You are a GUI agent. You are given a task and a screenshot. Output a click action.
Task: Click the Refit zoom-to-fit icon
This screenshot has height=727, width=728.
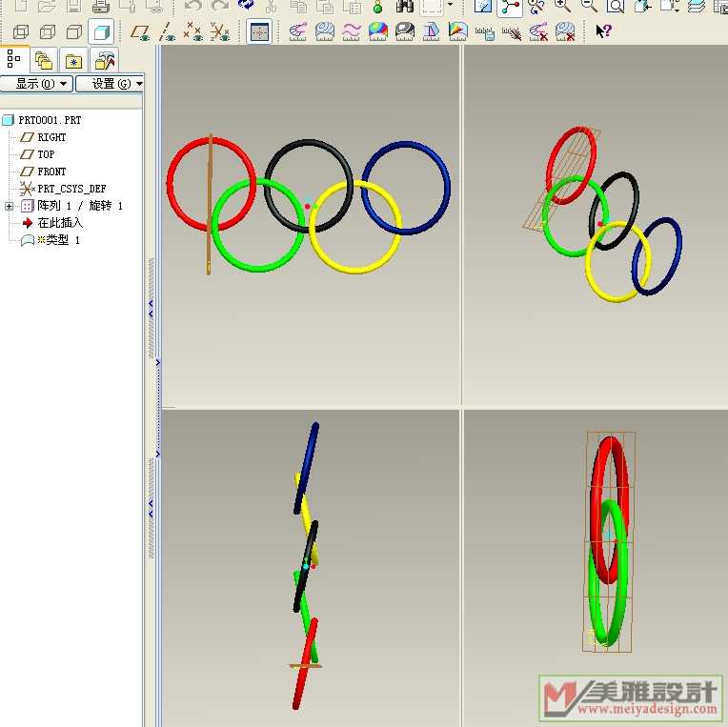coord(616,6)
